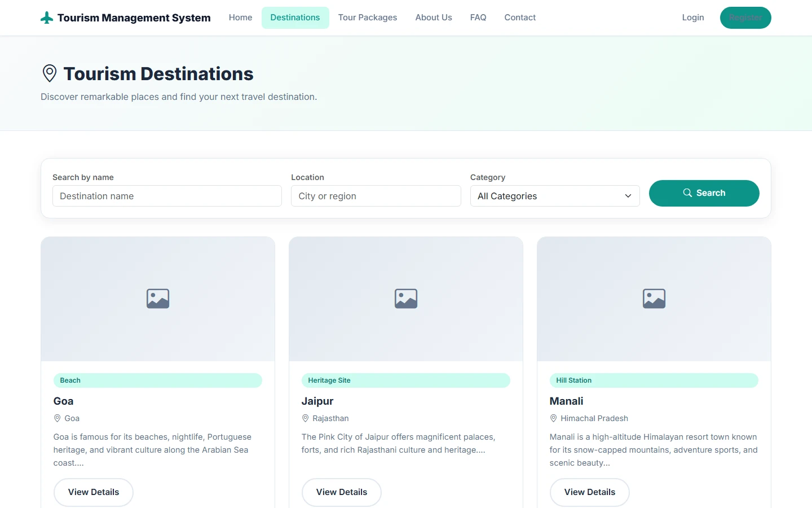This screenshot has width=812, height=508.
Task: Click the Jaipur description text
Action: (399, 444)
